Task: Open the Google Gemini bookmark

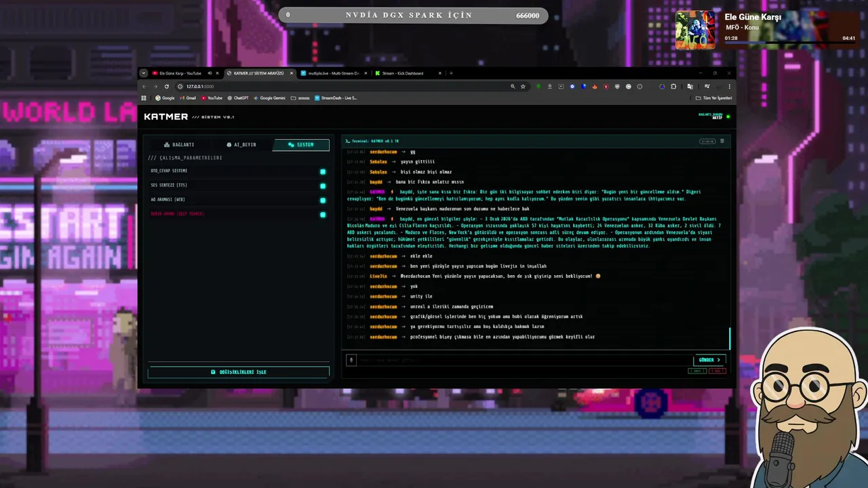Action: (x=269, y=98)
